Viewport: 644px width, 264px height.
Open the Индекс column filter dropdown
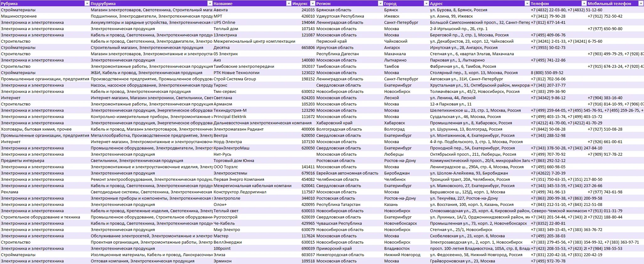(313, 3)
